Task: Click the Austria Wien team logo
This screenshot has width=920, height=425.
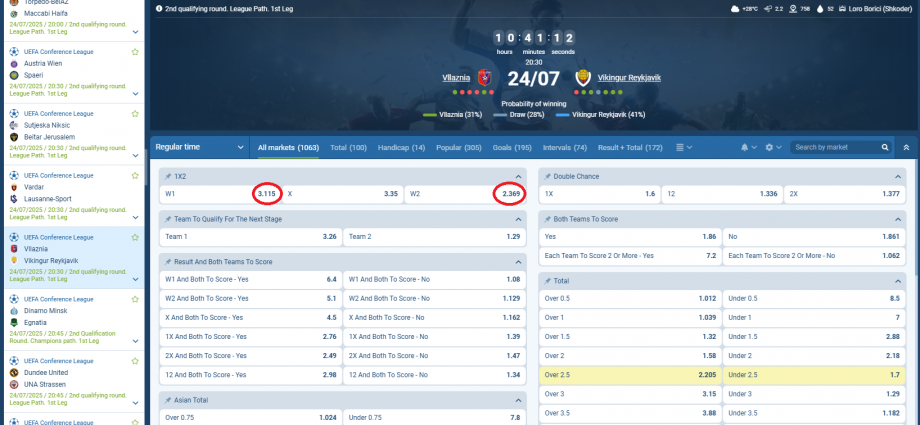Action: tap(14, 63)
